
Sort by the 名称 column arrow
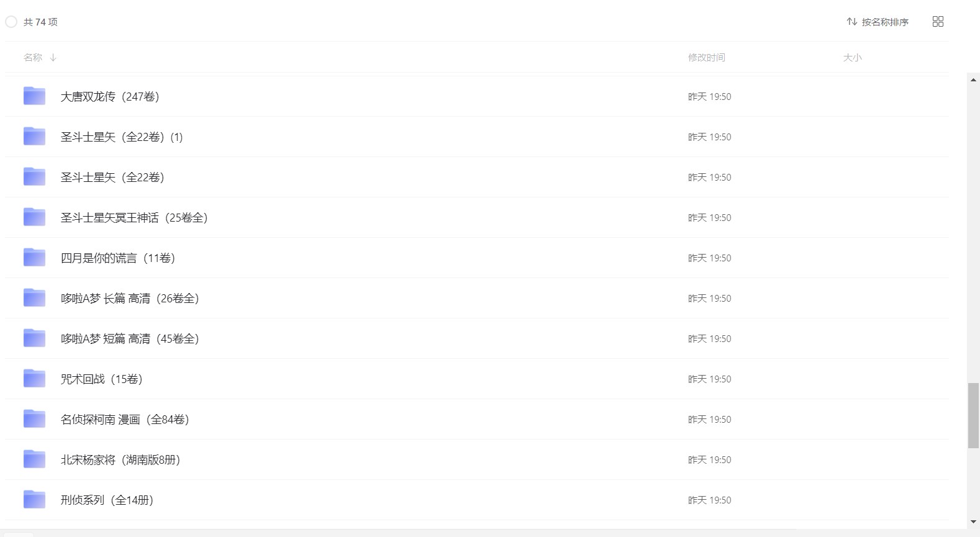[53, 58]
